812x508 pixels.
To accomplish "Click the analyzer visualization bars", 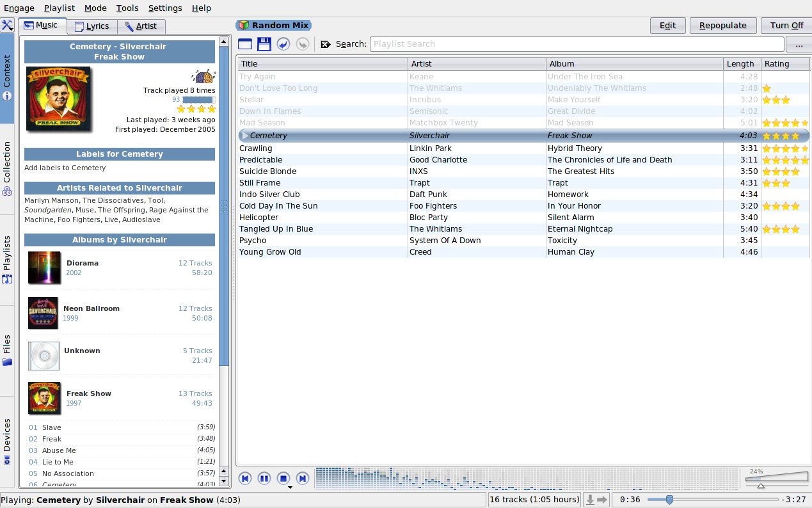I will 527,479.
